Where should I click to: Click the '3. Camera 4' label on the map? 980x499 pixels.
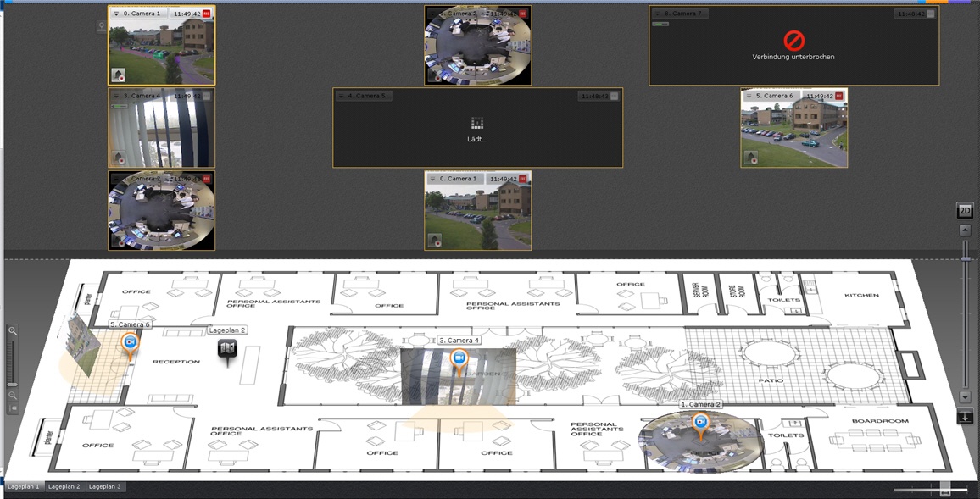point(459,341)
